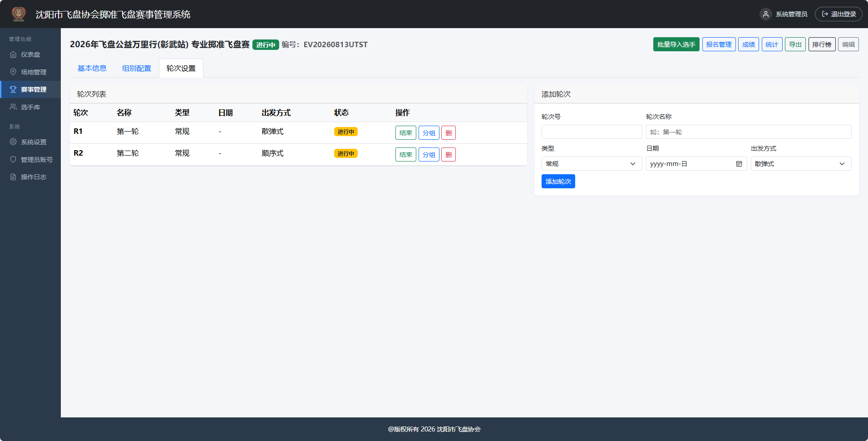Open 仪表盘 in the sidebar
The width and height of the screenshot is (868, 441).
(x=30, y=54)
